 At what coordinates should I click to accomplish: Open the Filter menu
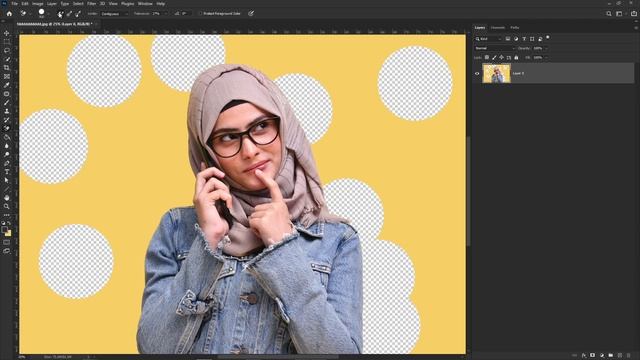click(x=91, y=4)
